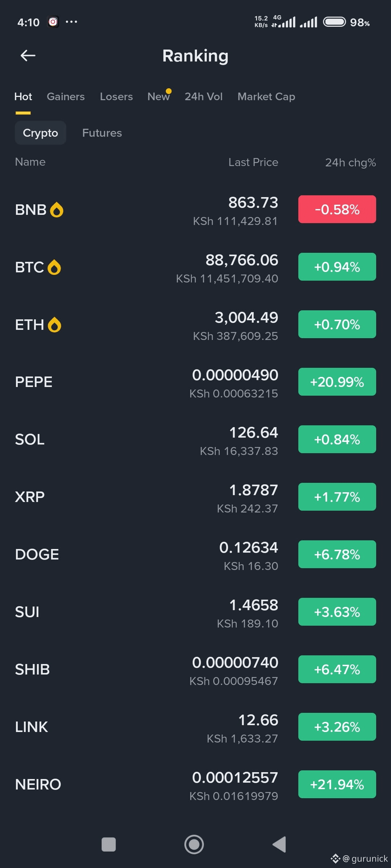Switch to the Losers tab
Viewport: 391px width, 868px height.
pos(116,97)
